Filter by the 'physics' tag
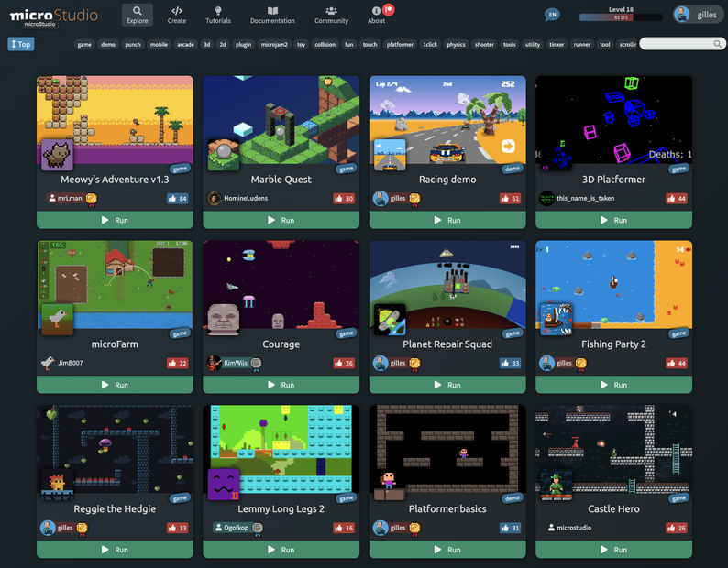Viewport: 728px width, 568px height. (x=456, y=45)
